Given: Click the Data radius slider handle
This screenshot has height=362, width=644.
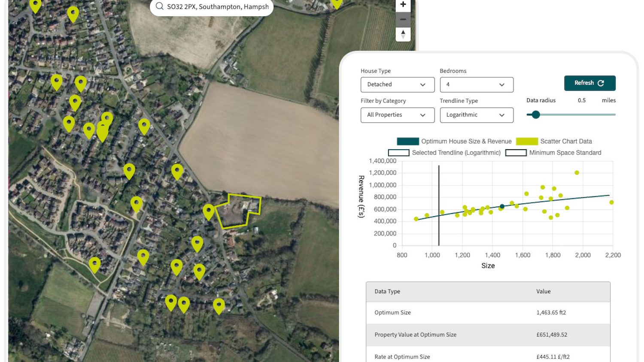Looking at the screenshot, I should (536, 115).
